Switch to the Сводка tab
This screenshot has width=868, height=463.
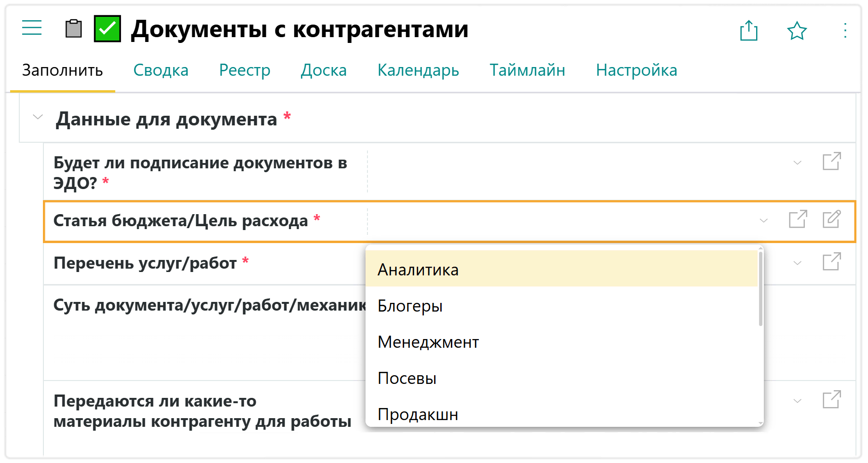tap(161, 70)
